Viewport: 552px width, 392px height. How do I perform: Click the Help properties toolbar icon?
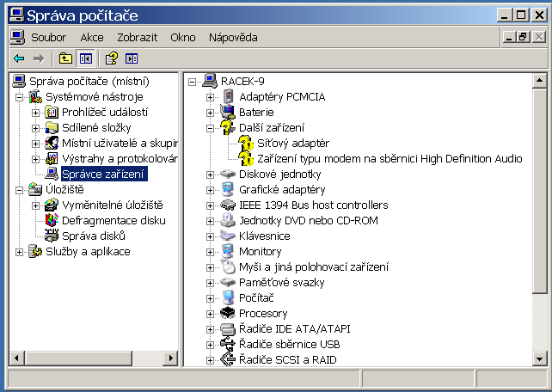pos(112,58)
